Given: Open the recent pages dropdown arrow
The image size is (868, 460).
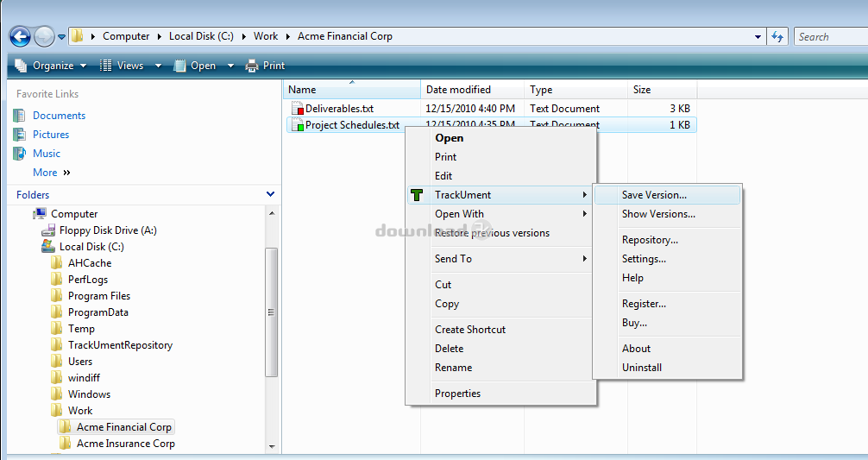Looking at the screenshot, I should tap(61, 37).
